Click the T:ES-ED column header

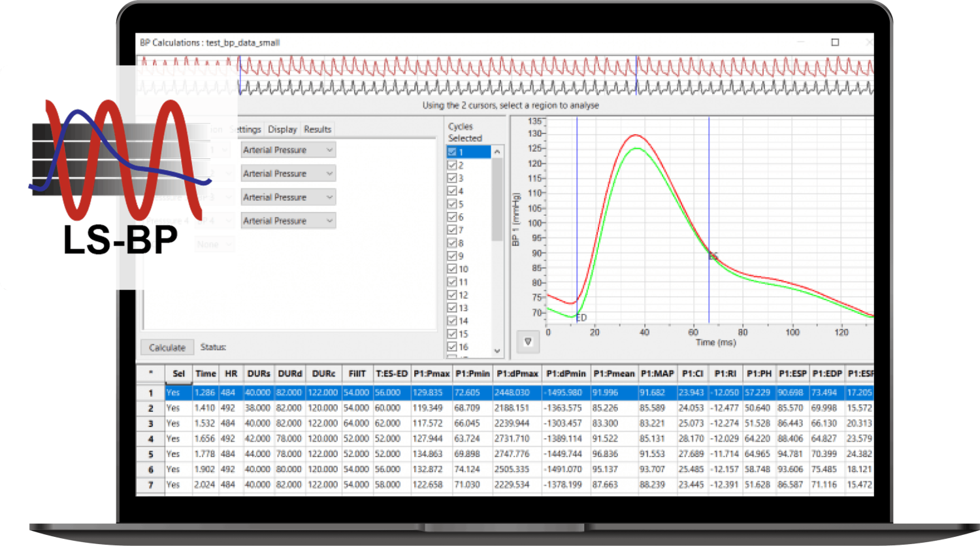pyautogui.click(x=391, y=373)
